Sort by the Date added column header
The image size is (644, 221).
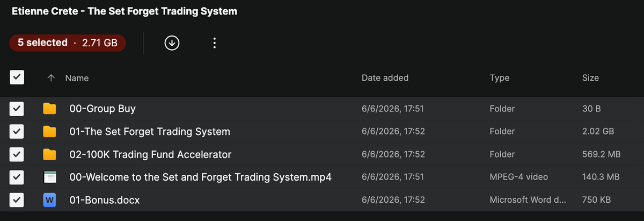click(385, 78)
